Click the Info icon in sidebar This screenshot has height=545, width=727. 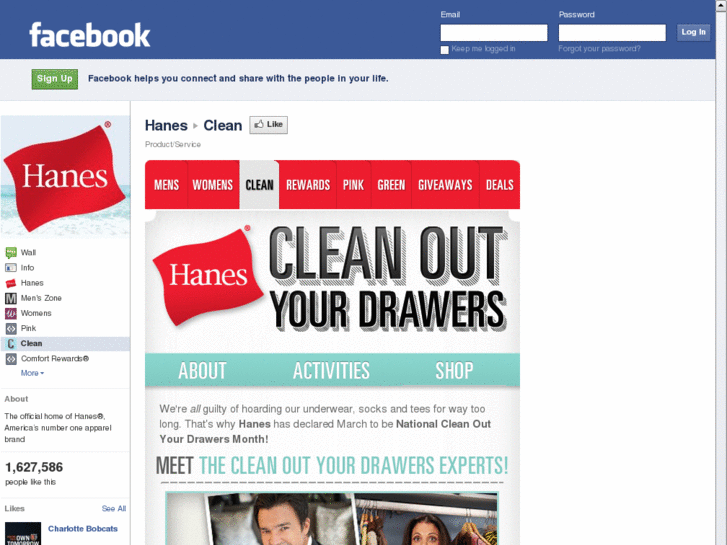[11, 268]
